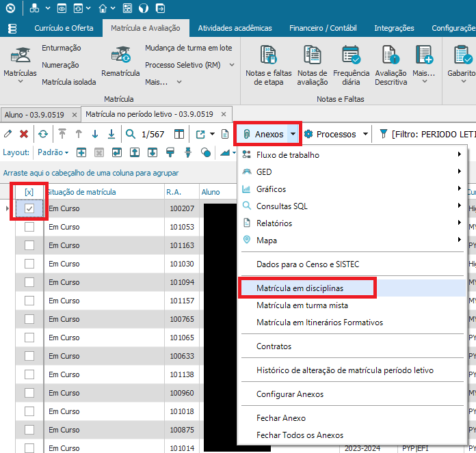Go to previous record up arrow
476x453 pixels.
click(x=79, y=134)
